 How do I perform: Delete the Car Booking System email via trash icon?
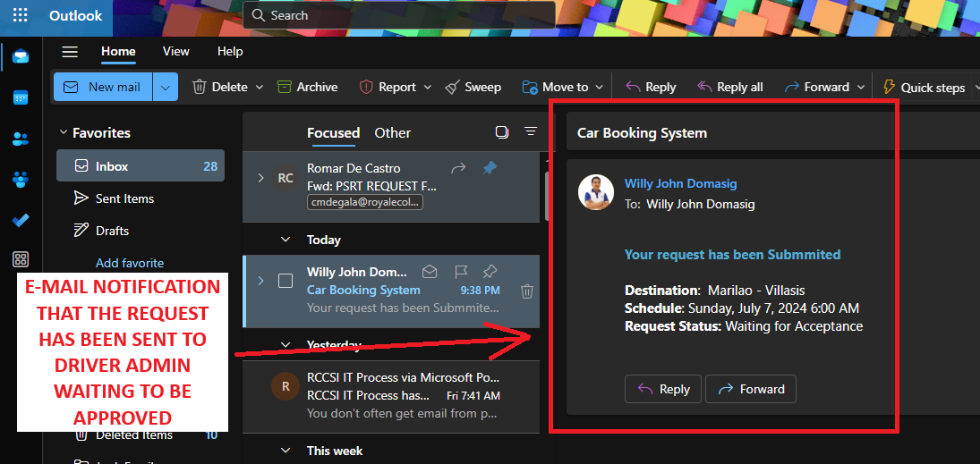pos(527,291)
